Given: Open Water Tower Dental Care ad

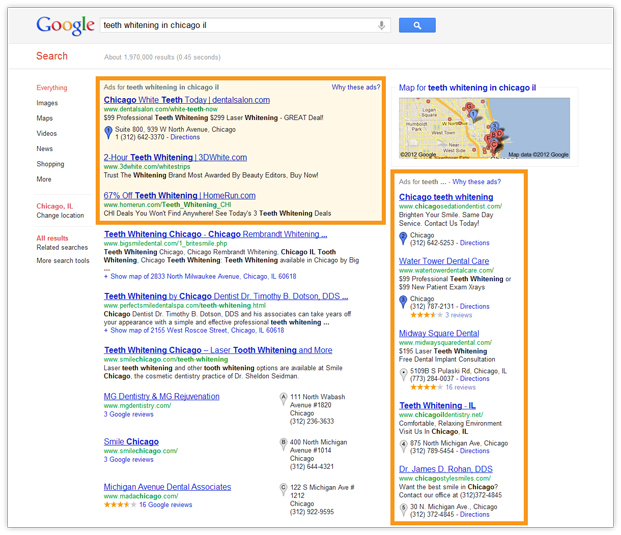Looking at the screenshot, I should pos(444,261).
